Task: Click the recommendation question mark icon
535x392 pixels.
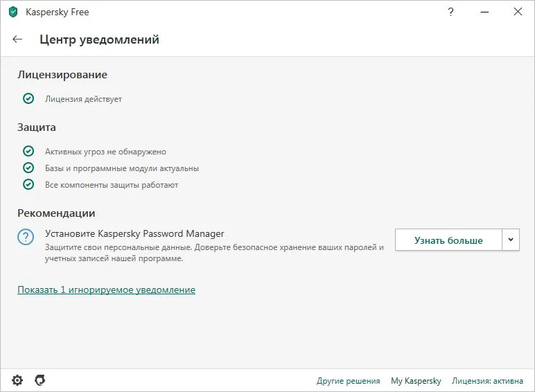Action: tap(26, 237)
